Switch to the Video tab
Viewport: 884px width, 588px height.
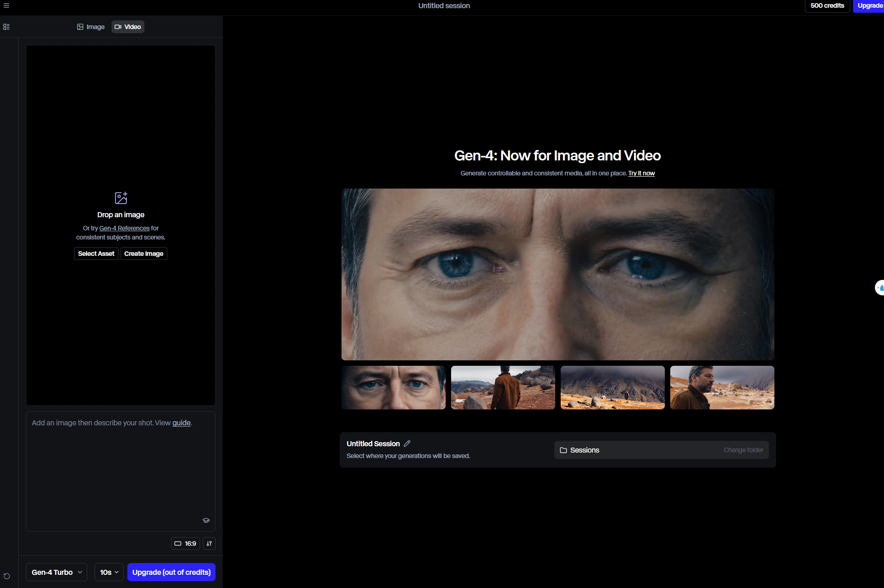tap(128, 27)
